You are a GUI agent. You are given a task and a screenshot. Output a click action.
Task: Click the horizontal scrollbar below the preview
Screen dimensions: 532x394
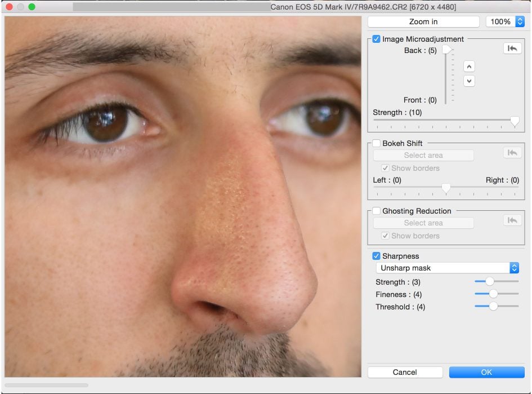[x=46, y=386]
